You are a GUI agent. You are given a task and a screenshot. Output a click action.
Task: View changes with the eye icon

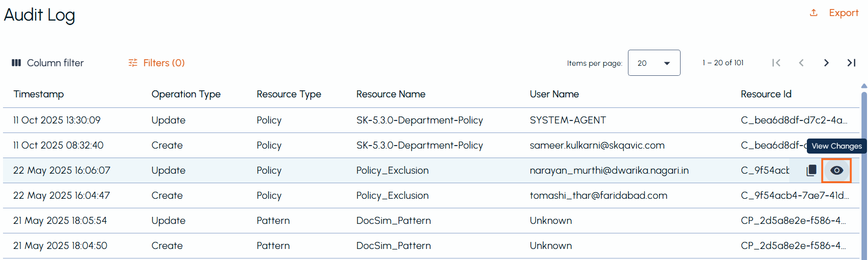pos(836,171)
